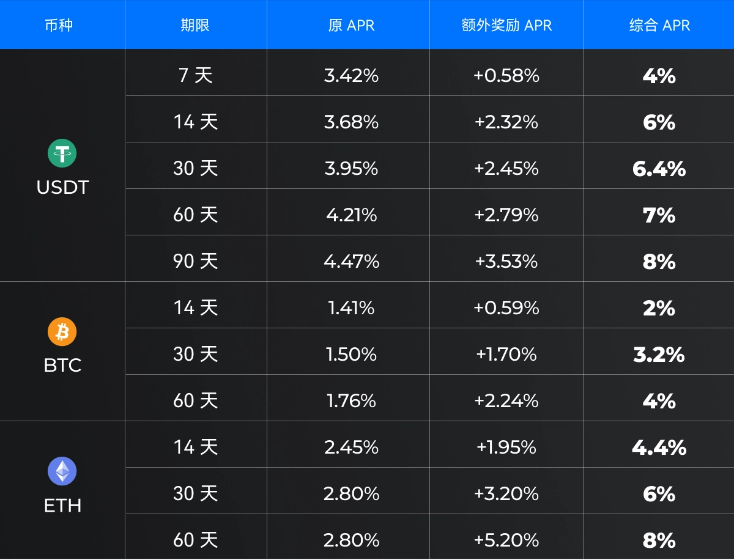
Task: Select the 1.41% original APR cell
Action: click(351, 308)
